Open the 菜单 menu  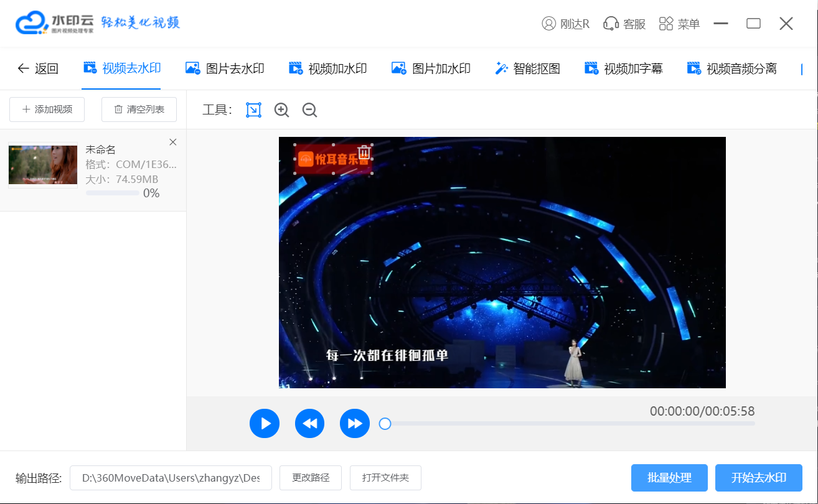(x=679, y=24)
